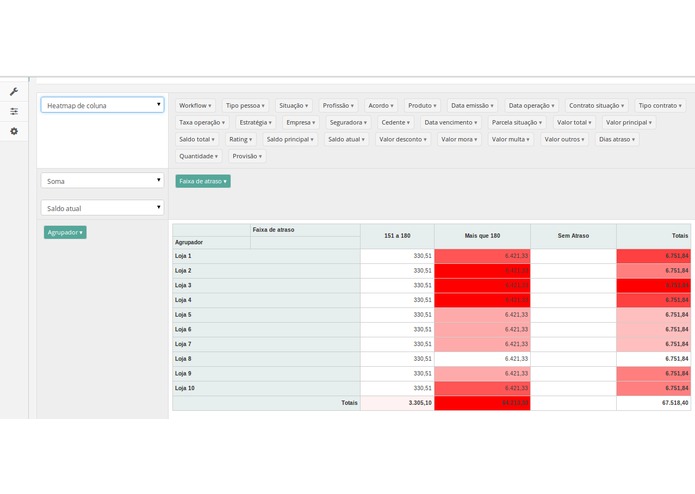This screenshot has height=494, width=695.
Task: Click the 3.305,10 column total cell
Action: pos(397,403)
